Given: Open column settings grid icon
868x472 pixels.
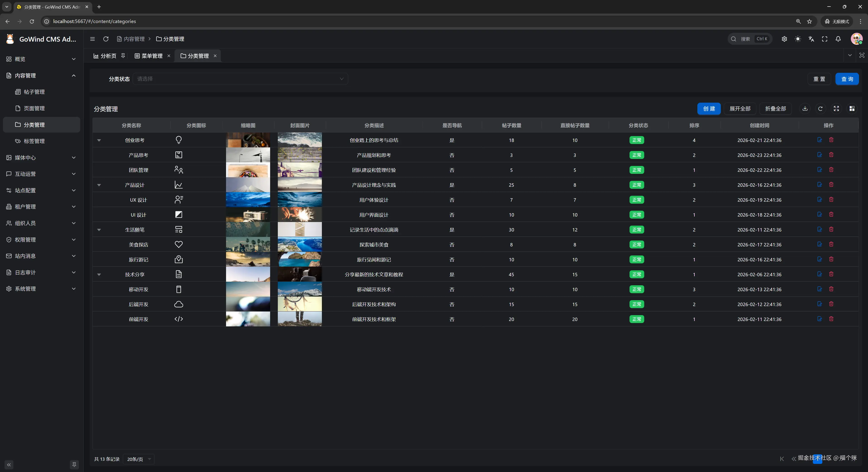Looking at the screenshot, I should point(851,109).
